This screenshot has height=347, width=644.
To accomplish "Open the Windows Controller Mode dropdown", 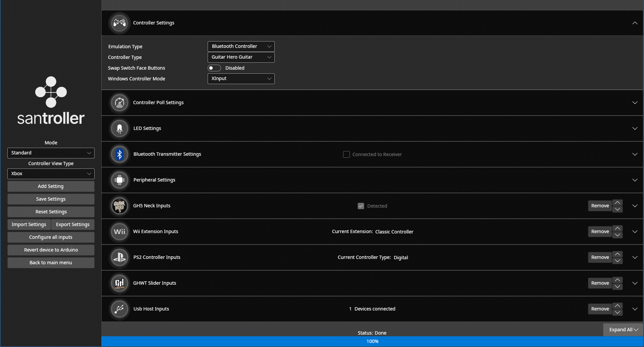I will (241, 79).
